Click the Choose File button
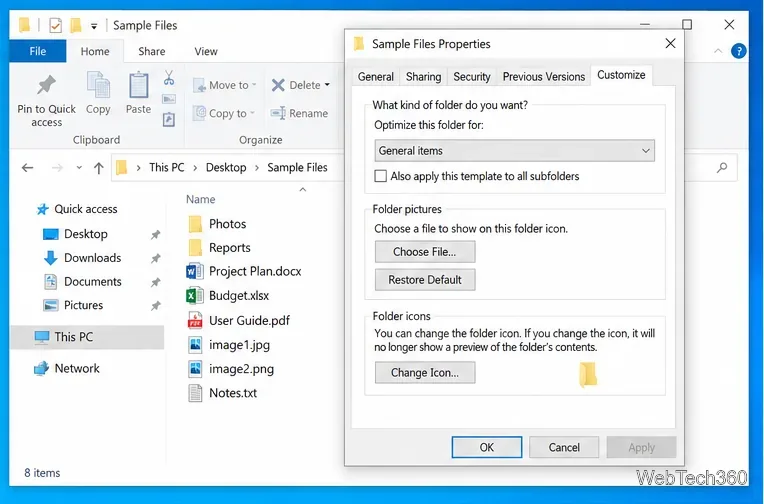The image size is (764, 504). (x=425, y=252)
